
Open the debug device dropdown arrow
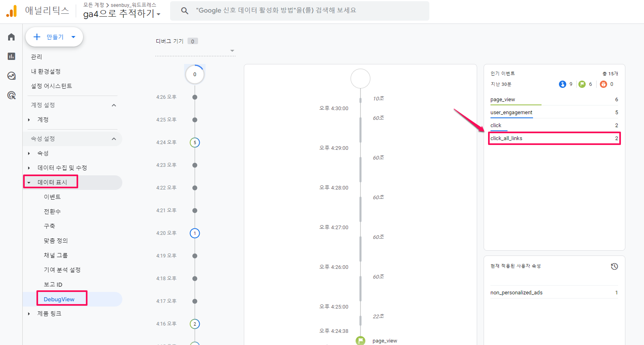coord(232,51)
